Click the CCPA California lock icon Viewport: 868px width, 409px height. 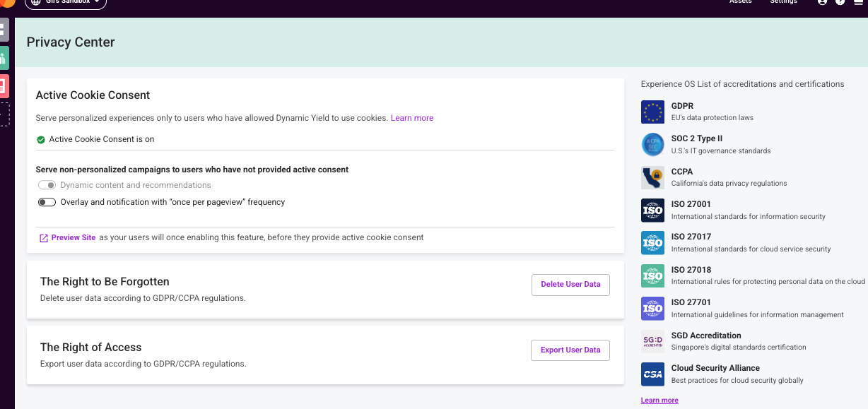tap(652, 177)
